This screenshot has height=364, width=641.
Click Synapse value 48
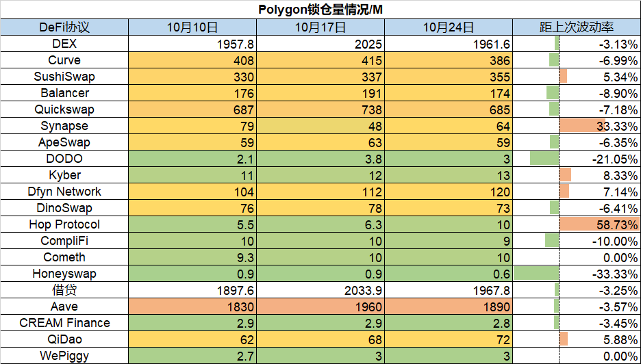(320, 126)
